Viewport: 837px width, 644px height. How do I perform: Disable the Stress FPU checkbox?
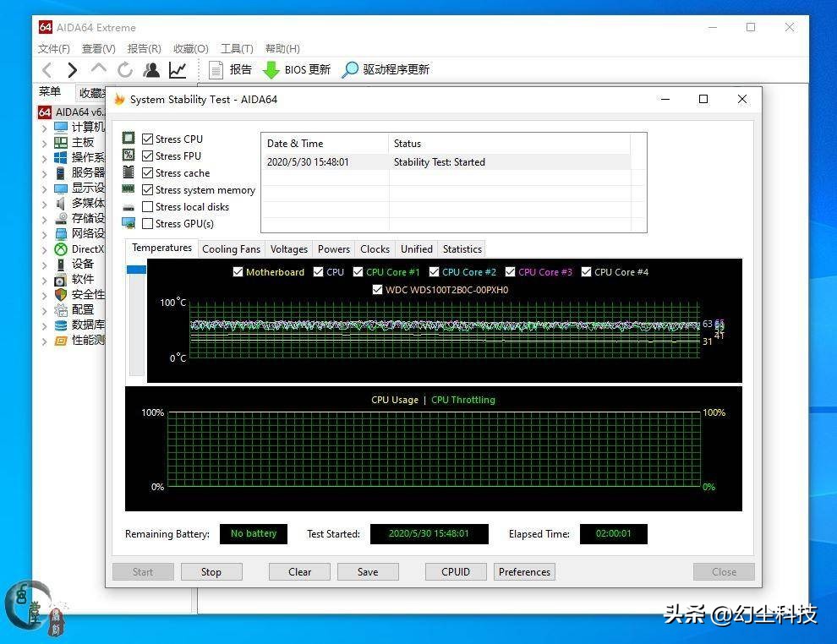tap(148, 156)
